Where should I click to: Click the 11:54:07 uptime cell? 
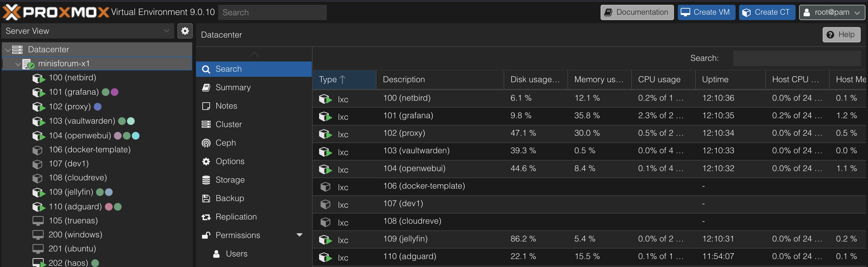click(x=718, y=256)
